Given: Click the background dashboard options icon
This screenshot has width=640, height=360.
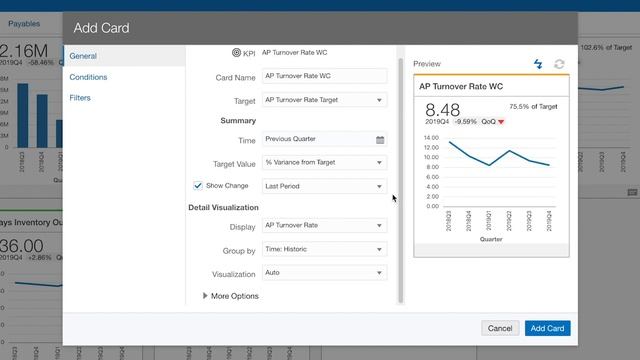Looking at the screenshot, I should point(632,192).
